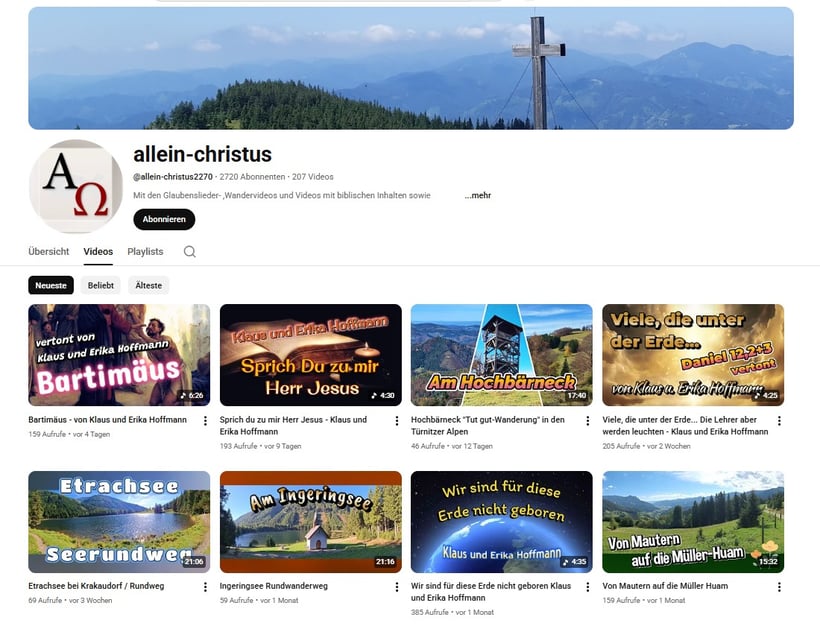Image resolution: width=820 pixels, height=629 pixels.
Task: Open options menu for Etrachsee video
Action: (205, 587)
